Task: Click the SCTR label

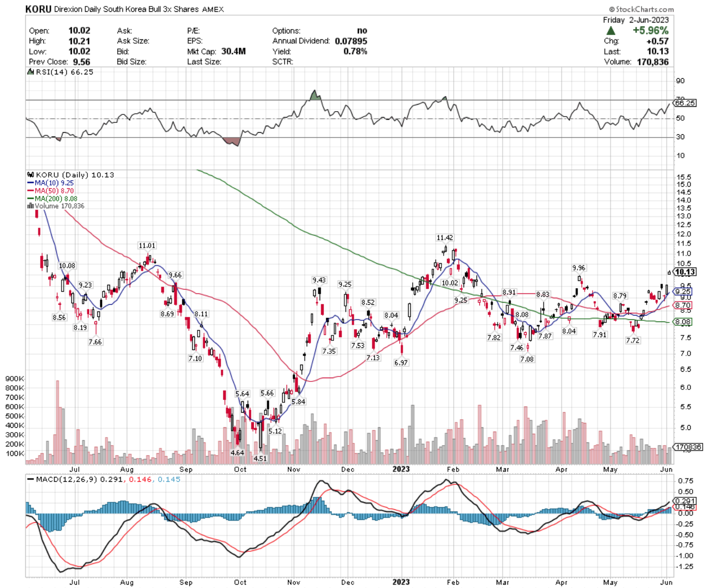Action: tap(283, 61)
